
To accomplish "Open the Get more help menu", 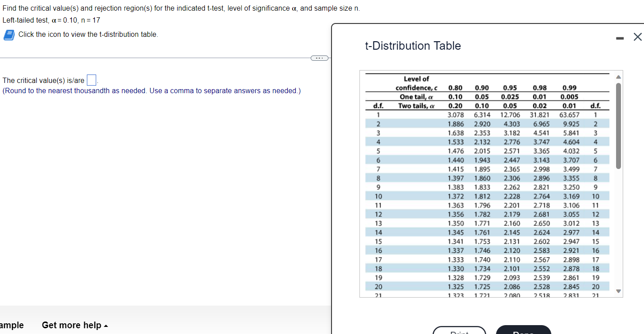I will click(71, 325).
